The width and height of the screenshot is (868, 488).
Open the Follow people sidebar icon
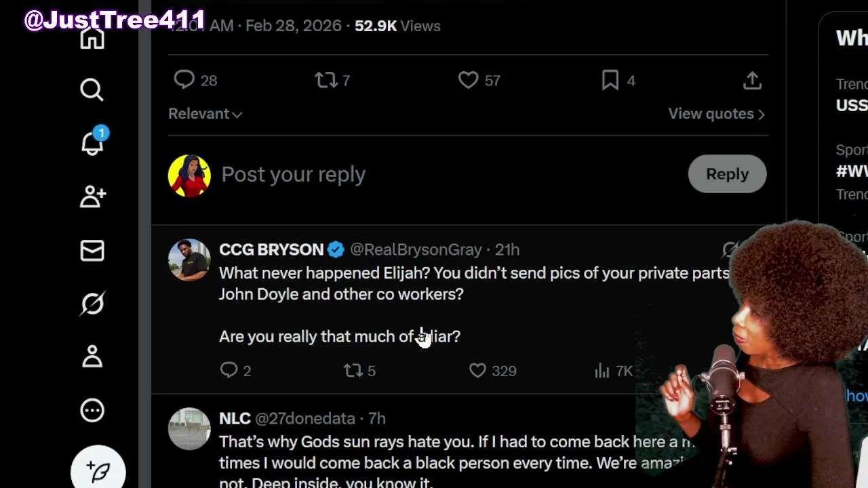[x=92, y=197]
